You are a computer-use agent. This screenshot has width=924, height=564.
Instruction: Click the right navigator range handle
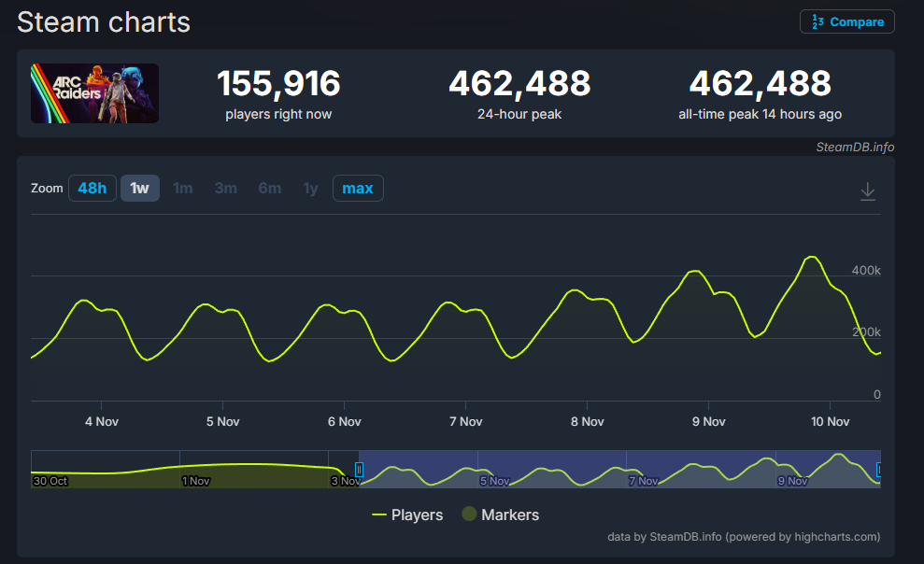click(878, 470)
